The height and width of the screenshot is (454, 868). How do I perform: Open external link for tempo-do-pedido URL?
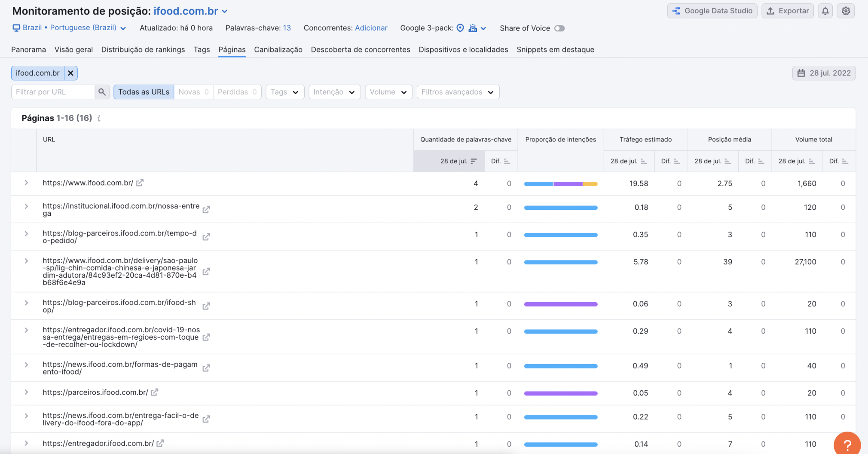206,237
